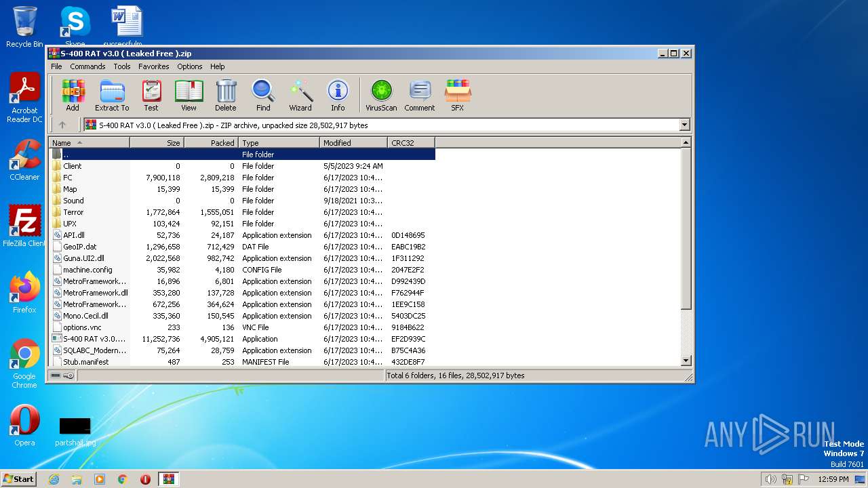868x488 pixels.
Task: Sort by Modified column header
Action: (x=353, y=142)
